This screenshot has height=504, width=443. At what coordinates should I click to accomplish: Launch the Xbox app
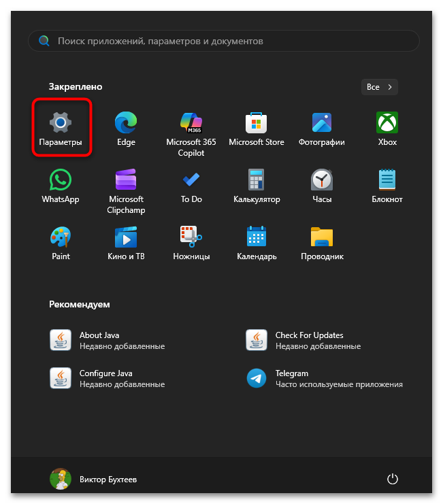click(x=387, y=129)
